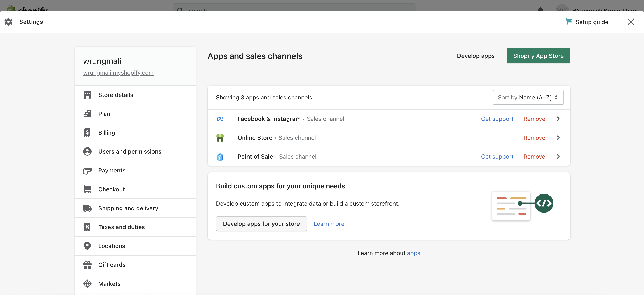Viewport: 644px width, 295px height.
Task: Click the Users and permissions avatar icon
Action: pyautogui.click(x=87, y=151)
